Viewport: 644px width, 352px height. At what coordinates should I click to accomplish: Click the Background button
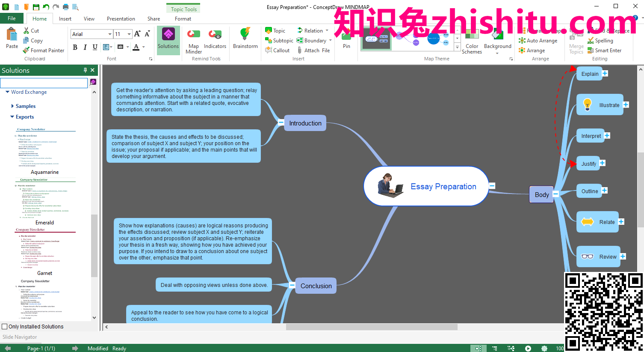point(498,41)
